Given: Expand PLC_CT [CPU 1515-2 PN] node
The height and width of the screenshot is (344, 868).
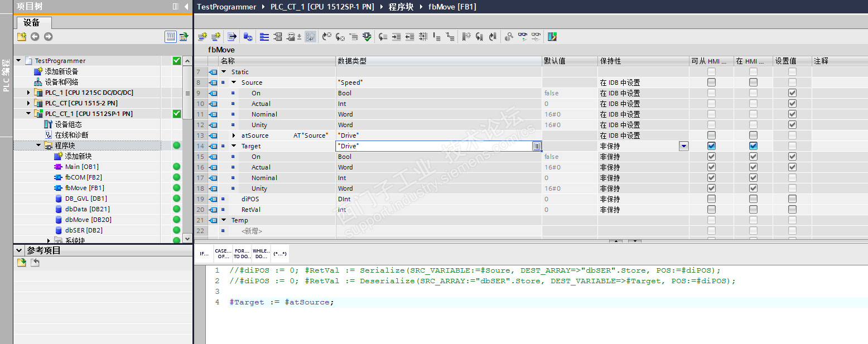Looking at the screenshot, I should [x=28, y=103].
